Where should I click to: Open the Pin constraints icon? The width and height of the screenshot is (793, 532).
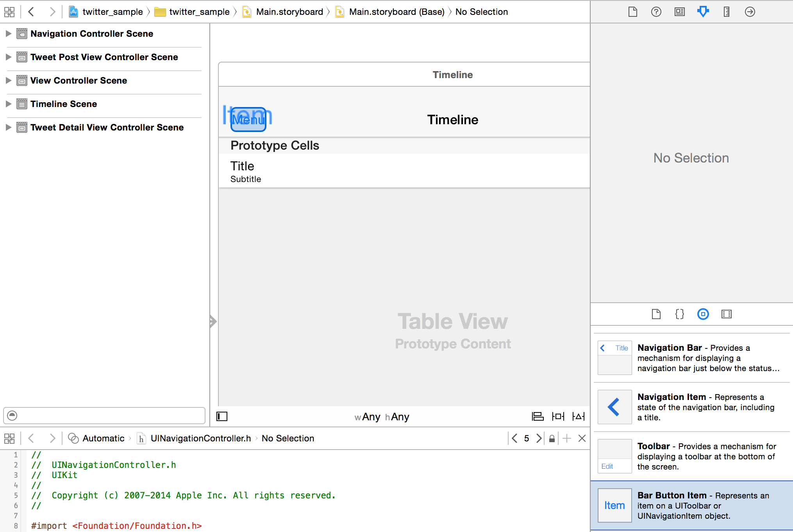558,416
